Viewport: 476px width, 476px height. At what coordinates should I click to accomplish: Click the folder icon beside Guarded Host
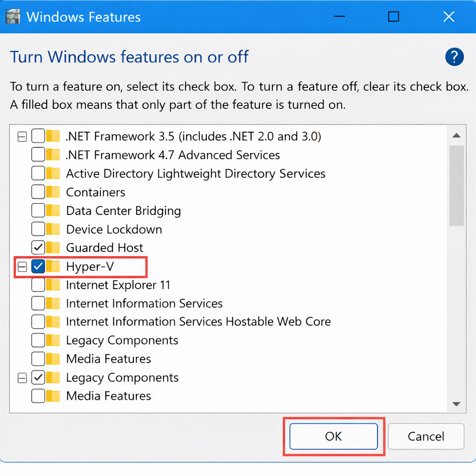pyautogui.click(x=52, y=247)
